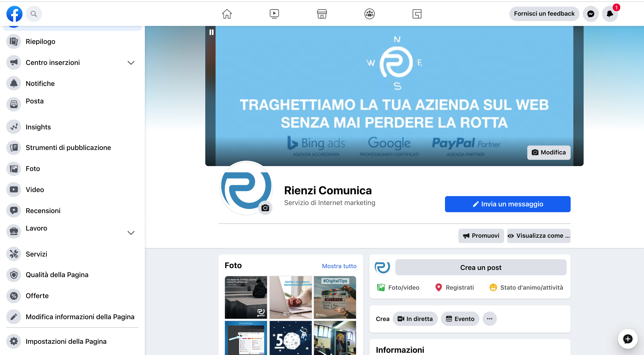Select Foto/video in the post creator
644x355 pixels.
(398, 287)
